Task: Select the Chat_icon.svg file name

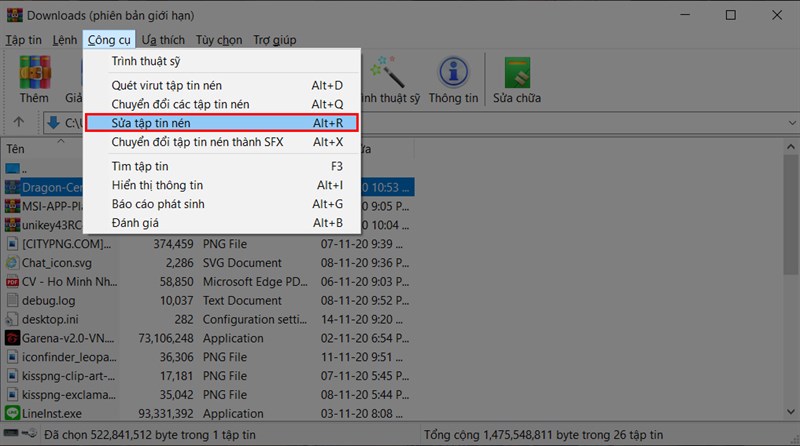Action: click(x=57, y=263)
